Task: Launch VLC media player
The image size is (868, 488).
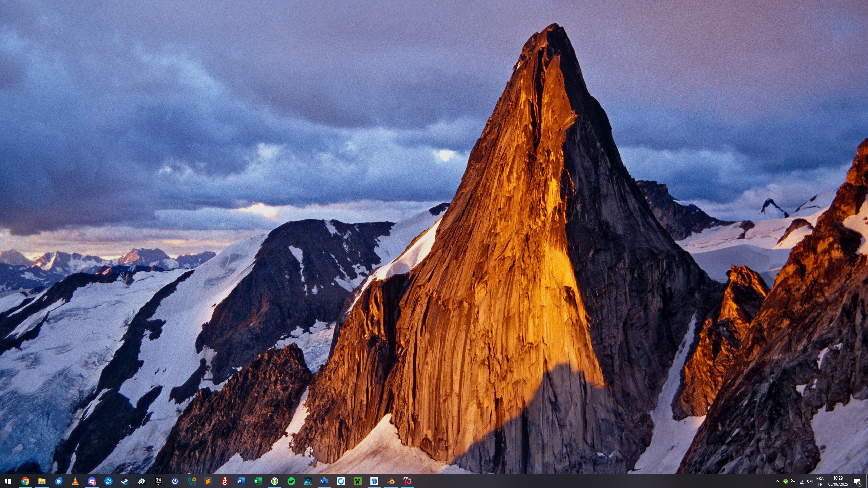Action: (75, 481)
